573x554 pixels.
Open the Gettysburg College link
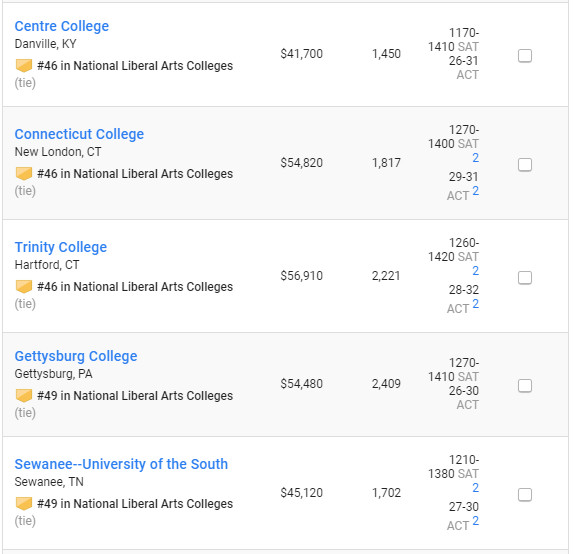point(76,356)
